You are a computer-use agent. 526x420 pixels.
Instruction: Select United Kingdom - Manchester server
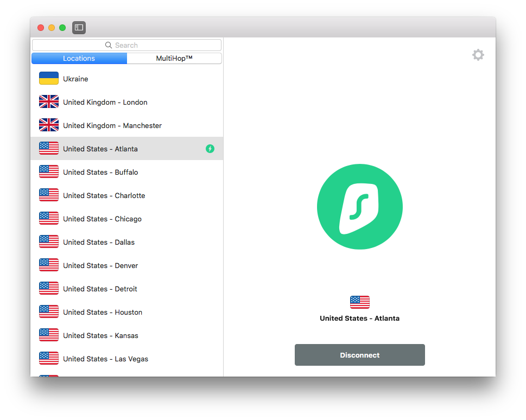pyautogui.click(x=112, y=125)
